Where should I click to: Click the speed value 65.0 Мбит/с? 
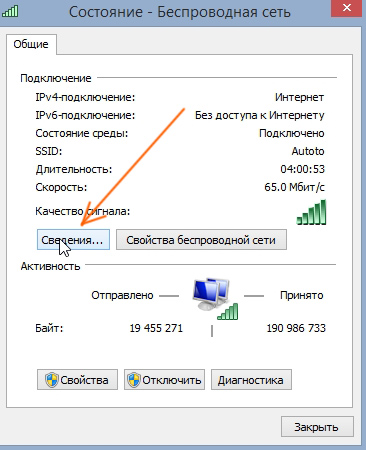click(294, 187)
